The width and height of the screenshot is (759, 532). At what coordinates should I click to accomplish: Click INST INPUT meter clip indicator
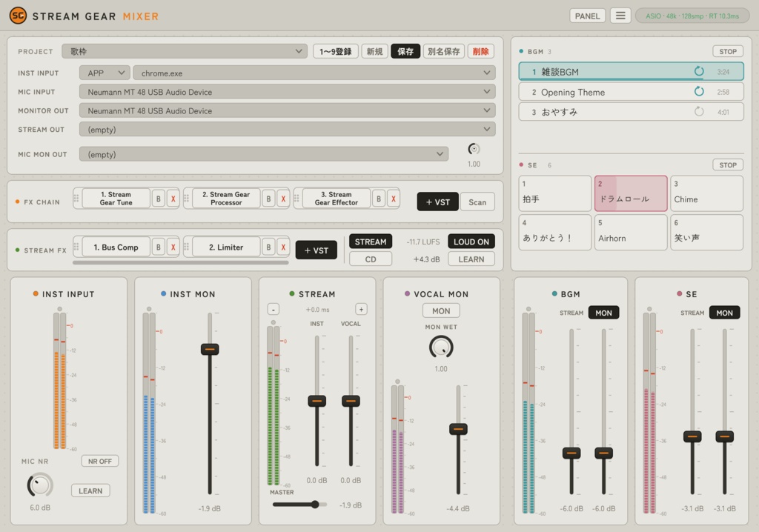[59, 309]
